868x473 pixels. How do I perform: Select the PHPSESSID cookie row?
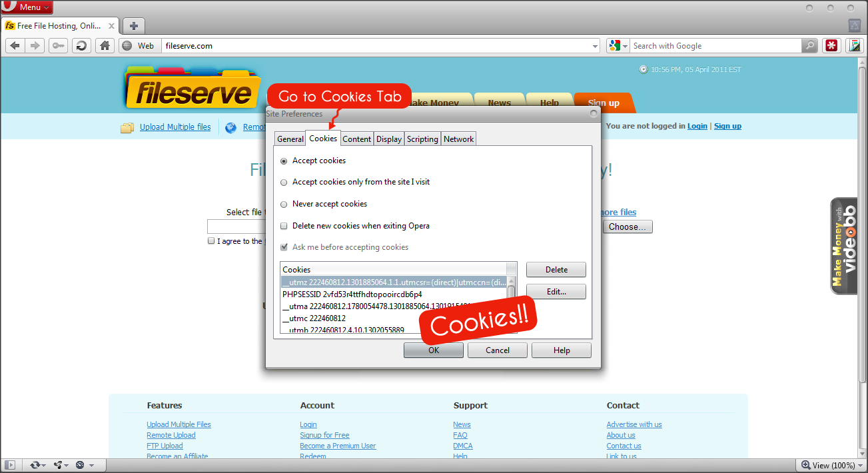394,294
